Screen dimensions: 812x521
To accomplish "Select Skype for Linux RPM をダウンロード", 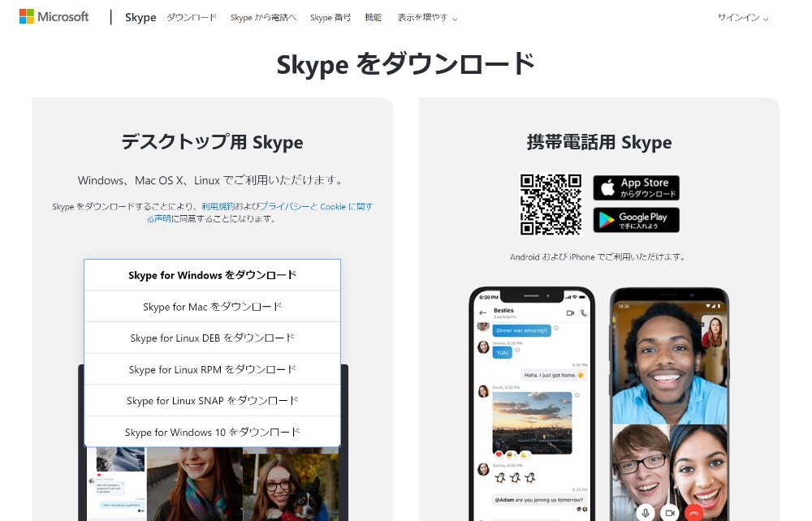I will [x=212, y=369].
